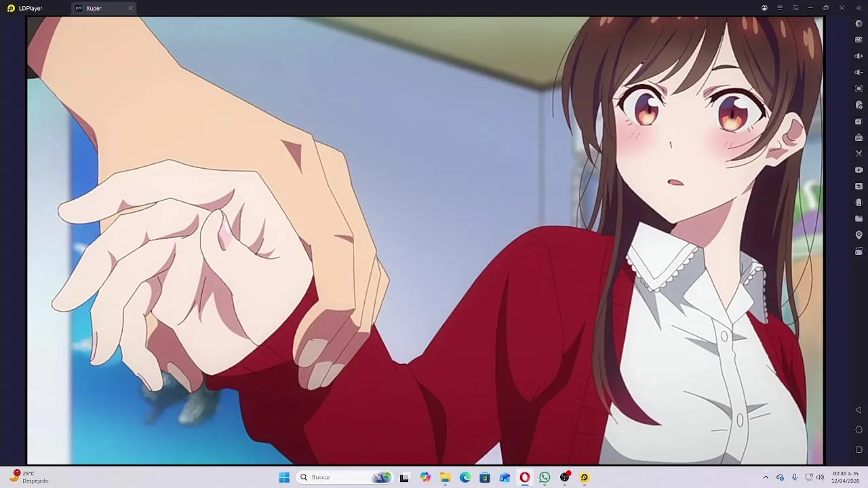Expand hidden system tray icons chevron
Image resolution: width=868 pixels, height=488 pixels.
point(766,477)
